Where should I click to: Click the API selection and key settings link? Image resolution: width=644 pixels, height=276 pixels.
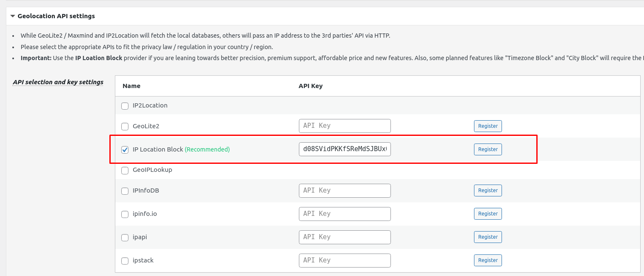(58, 82)
